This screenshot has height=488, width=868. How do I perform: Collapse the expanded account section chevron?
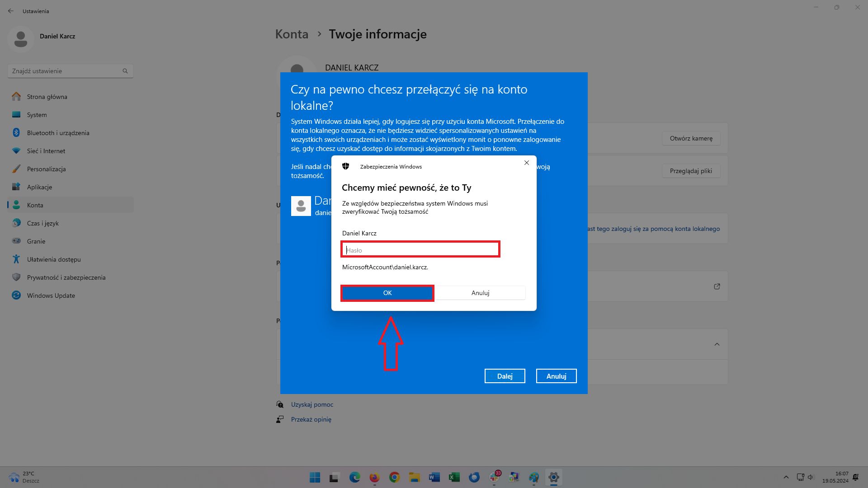click(717, 344)
